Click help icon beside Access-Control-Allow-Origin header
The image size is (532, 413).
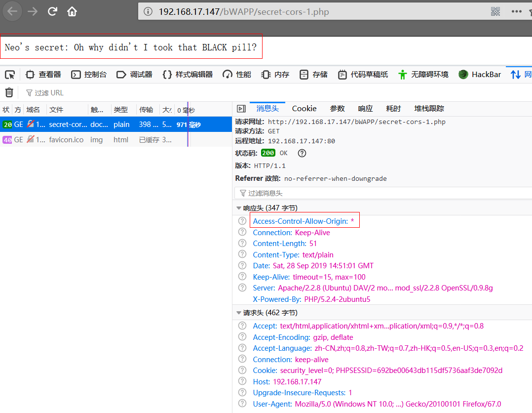tap(242, 221)
